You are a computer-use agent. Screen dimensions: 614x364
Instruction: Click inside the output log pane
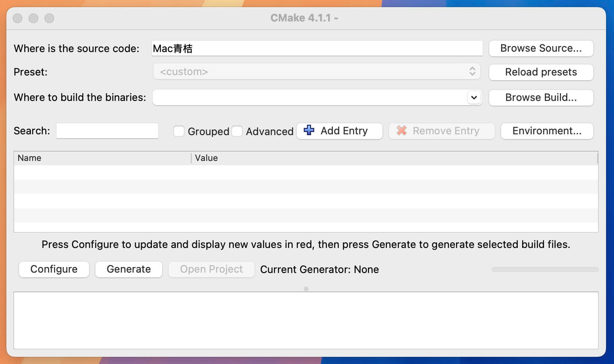point(306,321)
